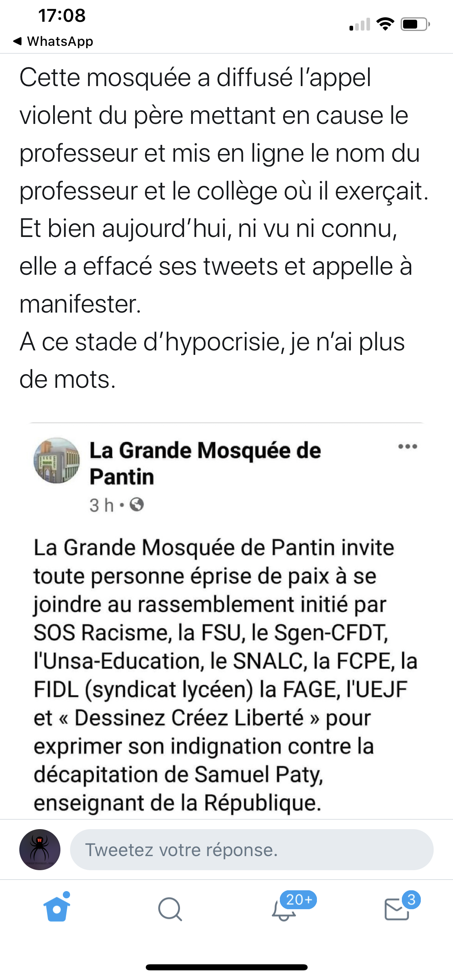
Task: Open the Home tab icon
Action: point(57,908)
